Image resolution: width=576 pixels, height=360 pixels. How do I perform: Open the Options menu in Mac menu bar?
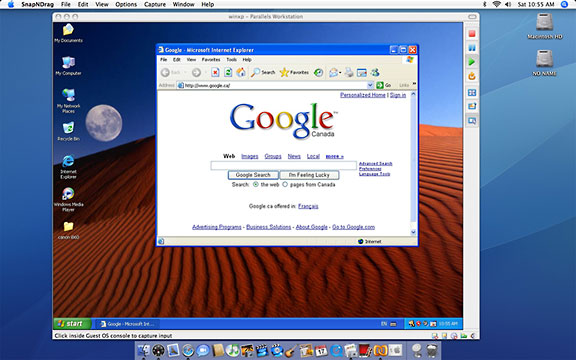(x=126, y=4)
